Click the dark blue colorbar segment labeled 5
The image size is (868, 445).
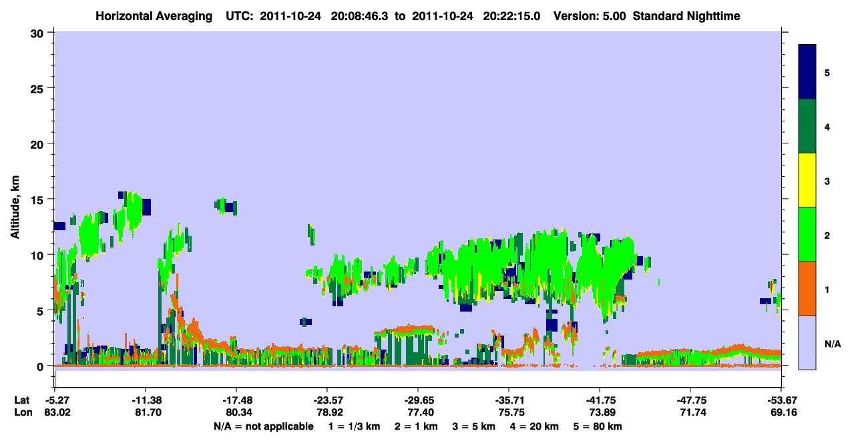tap(807, 72)
